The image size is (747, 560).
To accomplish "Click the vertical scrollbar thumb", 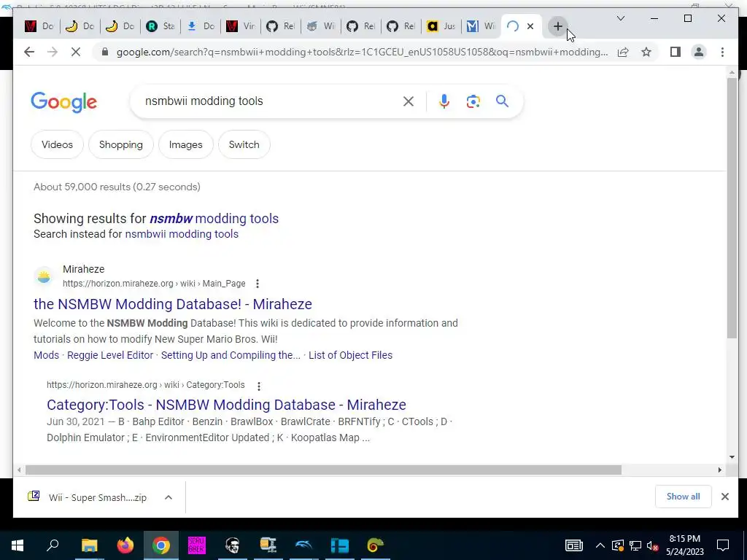I will pyautogui.click(x=732, y=208).
